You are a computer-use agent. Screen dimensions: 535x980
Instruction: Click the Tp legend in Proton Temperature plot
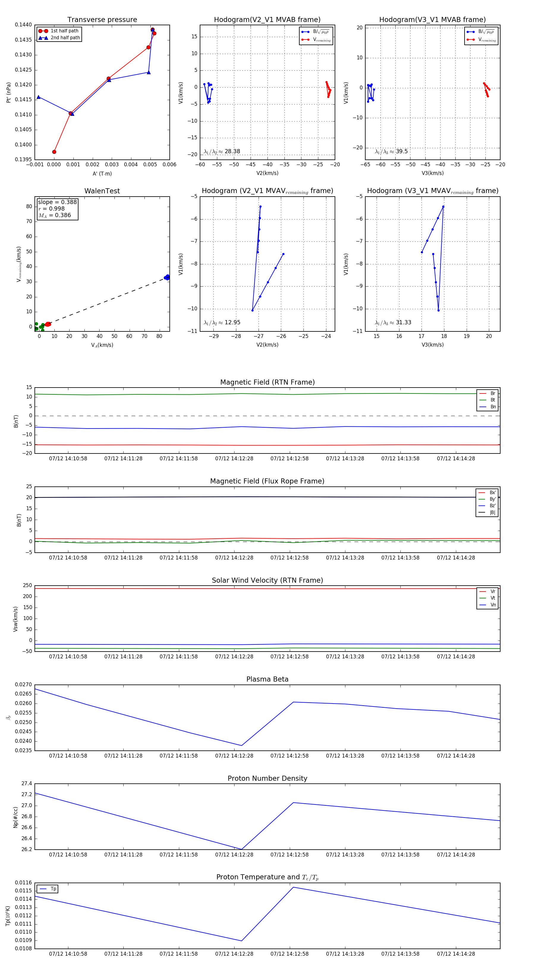48,889
